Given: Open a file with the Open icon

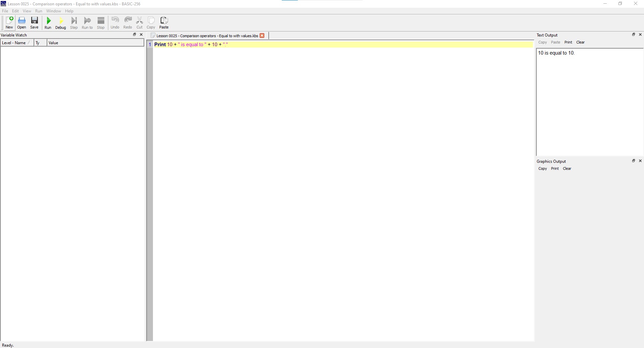Looking at the screenshot, I should tap(22, 22).
